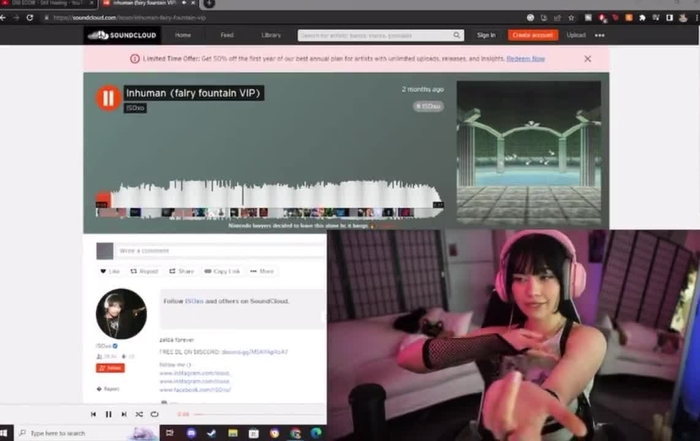
Task: Click the Report link
Action: point(108,389)
